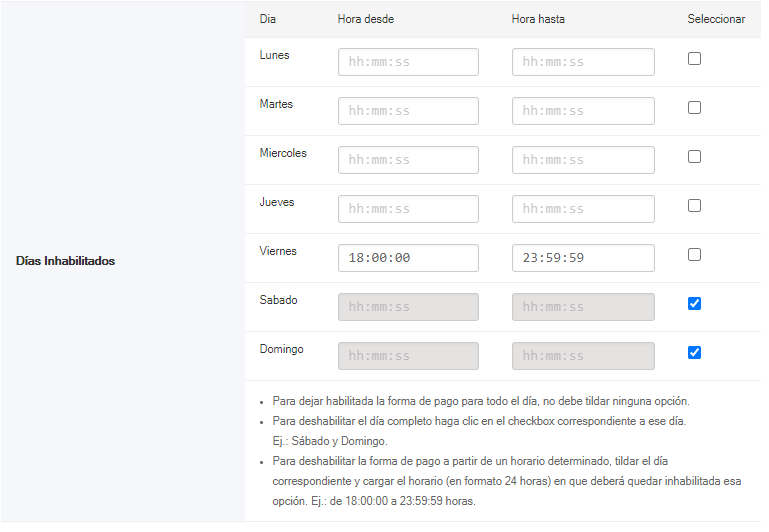Enable the Martes disable checkbox

694,107
